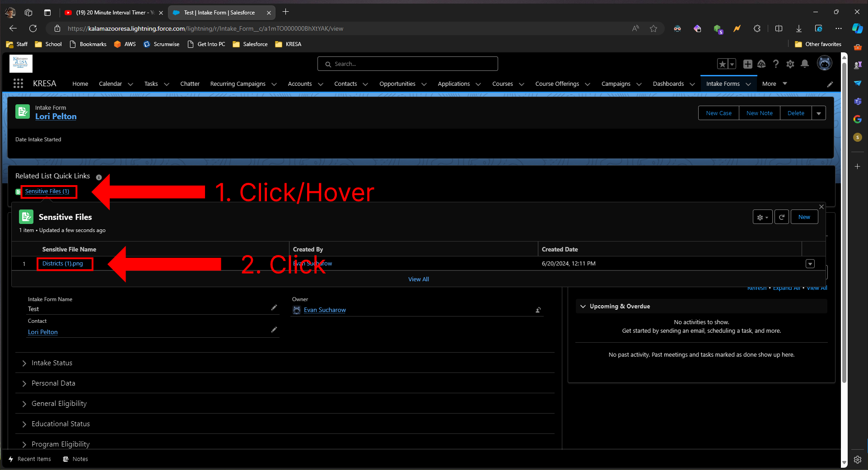Open the Salesforce bookmarks folder
868x470 pixels.
[x=250, y=44]
